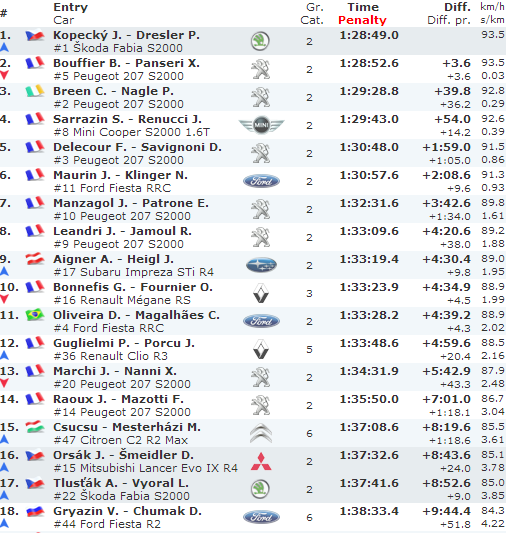Click the Peugeot logo in Delecour's row

point(260,153)
